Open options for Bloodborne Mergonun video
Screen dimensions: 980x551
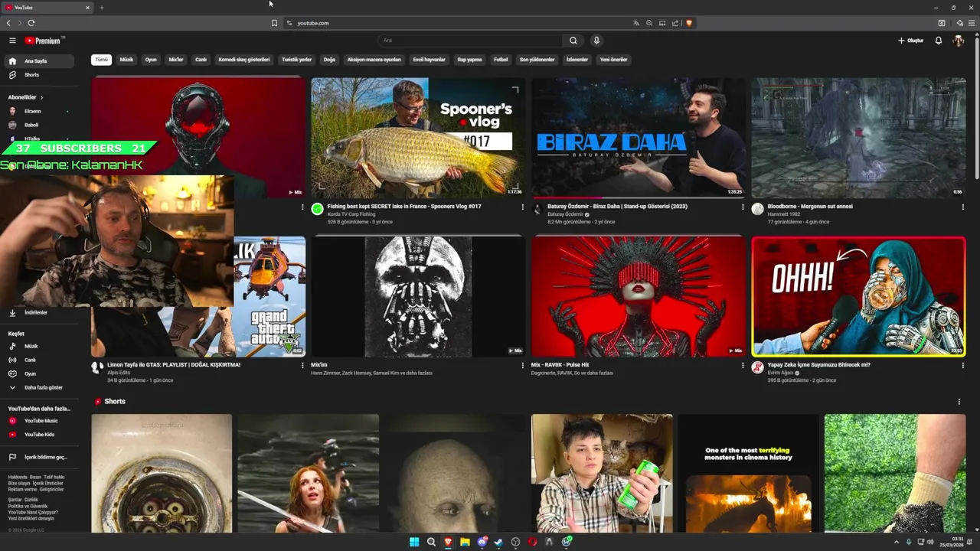click(962, 207)
